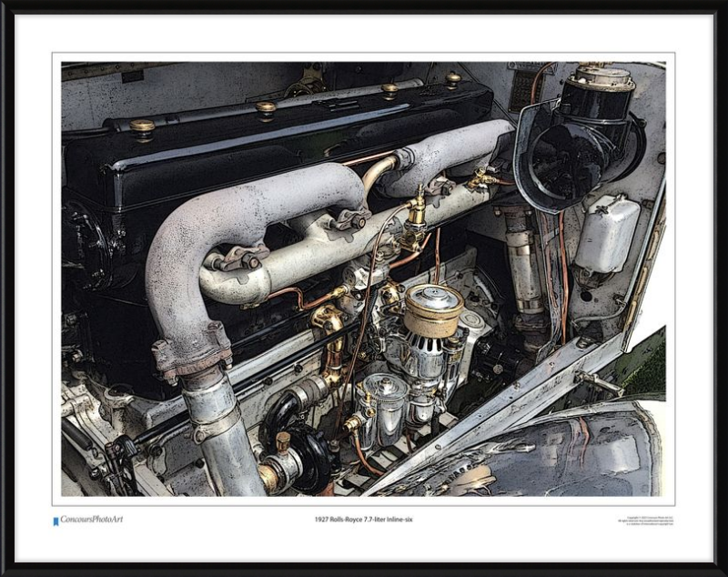Click the small copyright notice text
The width and height of the screenshot is (728, 577).
click(x=643, y=521)
